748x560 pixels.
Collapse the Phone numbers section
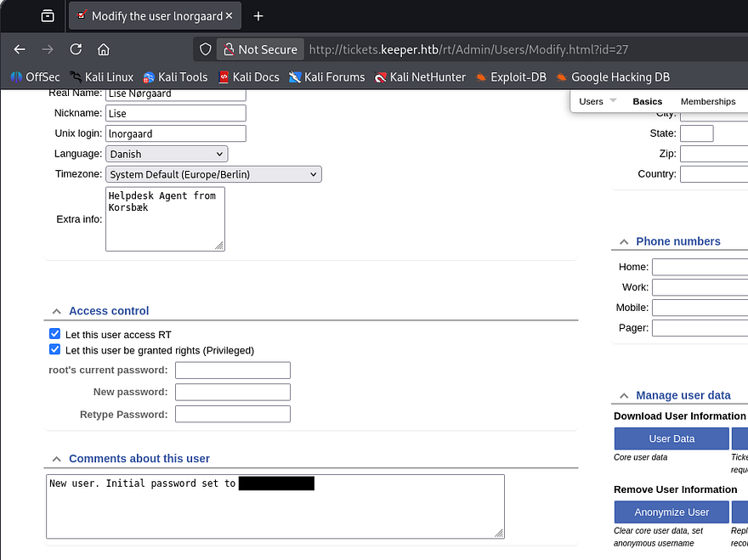coord(624,241)
